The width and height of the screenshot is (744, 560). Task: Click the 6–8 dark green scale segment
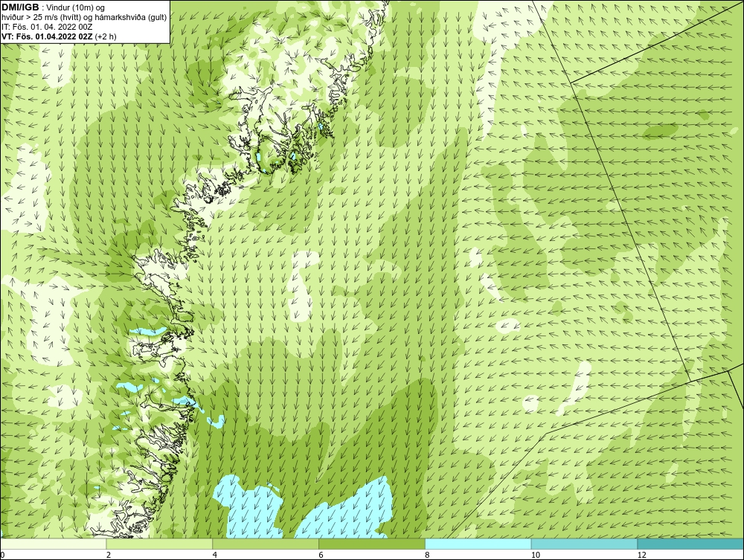pyautogui.click(x=372, y=544)
